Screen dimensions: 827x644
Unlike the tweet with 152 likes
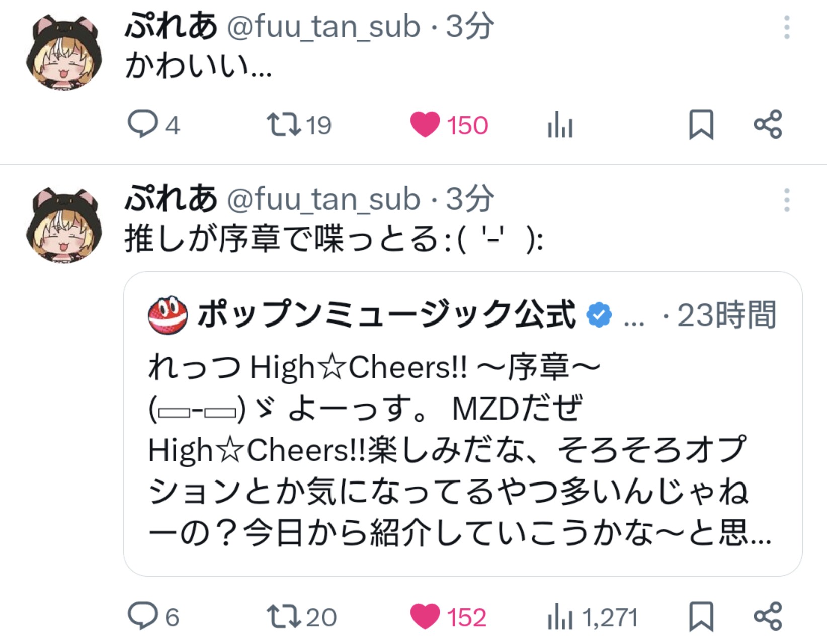[448, 616]
